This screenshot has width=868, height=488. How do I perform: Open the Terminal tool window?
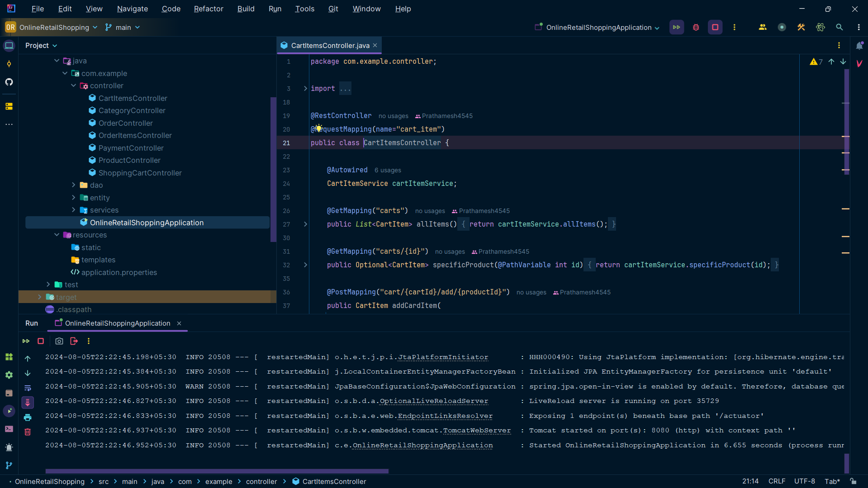point(9,429)
